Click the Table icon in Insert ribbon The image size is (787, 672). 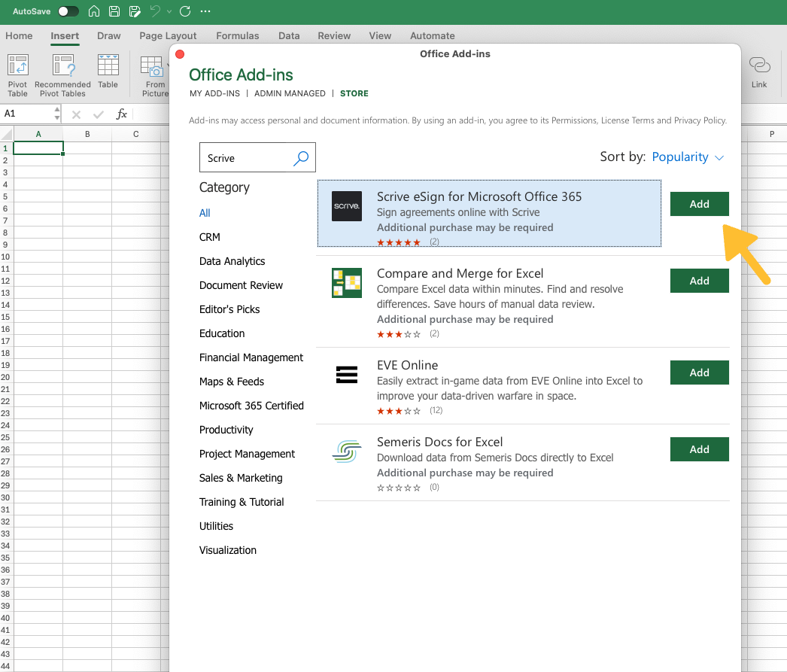(108, 73)
